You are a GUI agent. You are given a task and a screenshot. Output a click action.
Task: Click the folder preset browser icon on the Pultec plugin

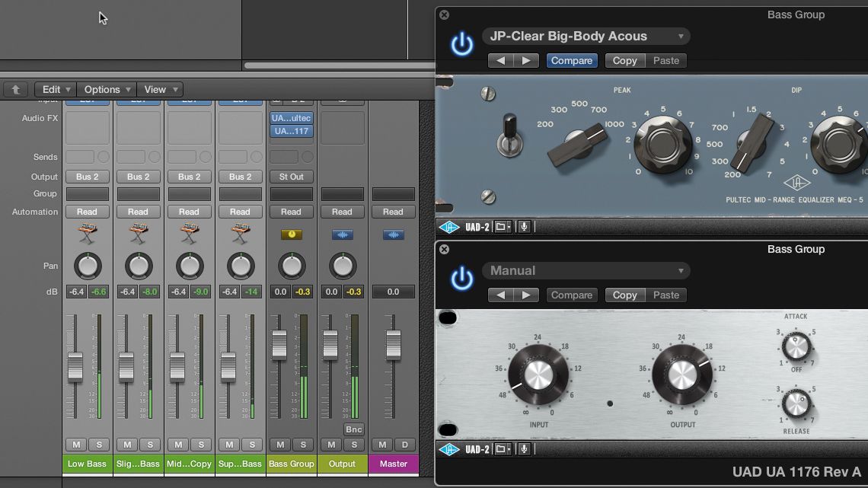pyautogui.click(x=500, y=225)
